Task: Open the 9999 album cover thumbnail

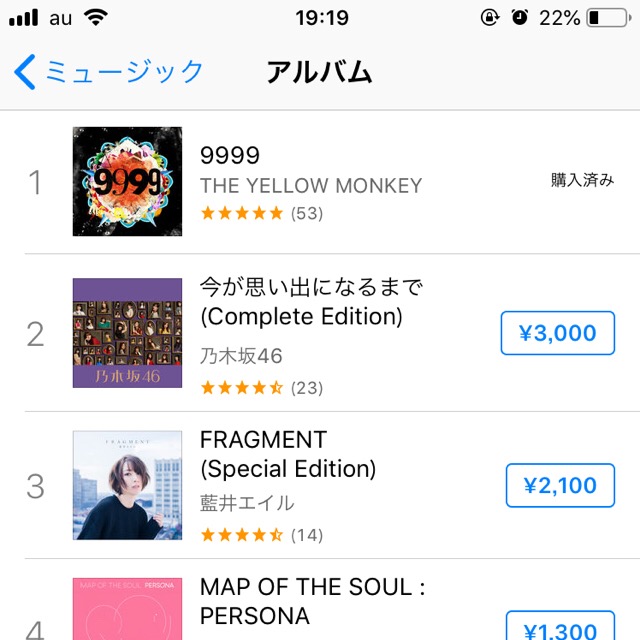Action: coord(127,182)
